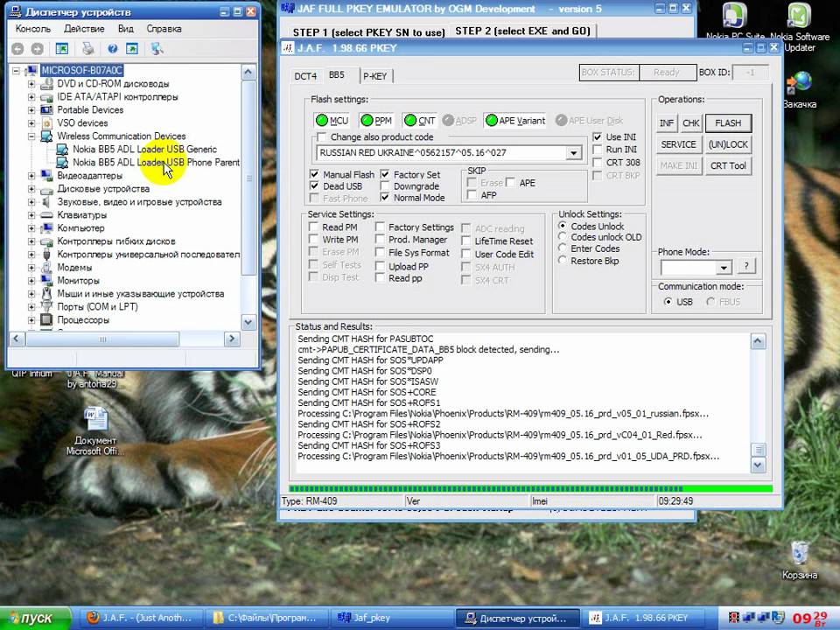This screenshot has width=840, height=630.
Task: Enable the Read PM checkbox
Action: 314,227
